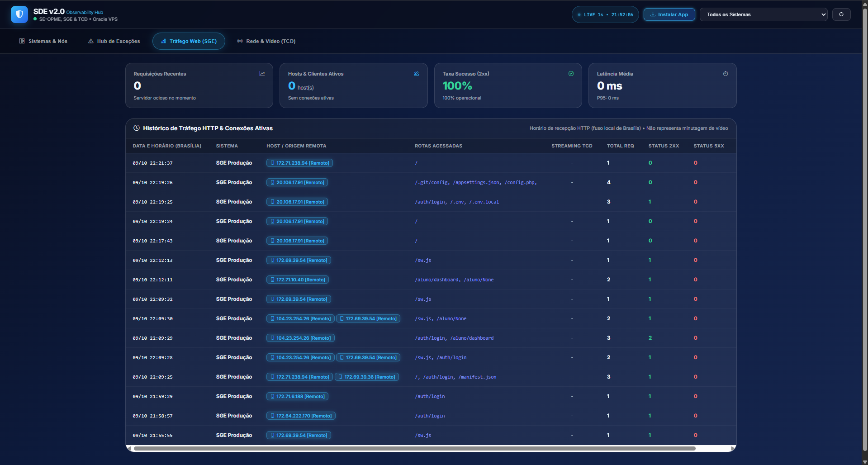868x465 pixels.
Task: Click the SDE shield logo icon
Action: (x=19, y=14)
